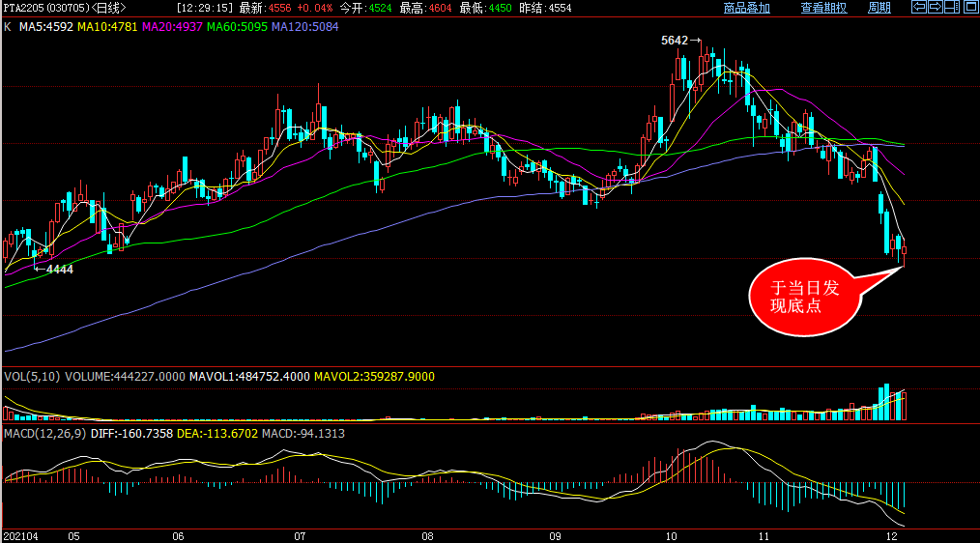Image resolution: width=980 pixels, height=543 pixels.
Task: Click the 11 month axis label
Action: click(x=764, y=537)
